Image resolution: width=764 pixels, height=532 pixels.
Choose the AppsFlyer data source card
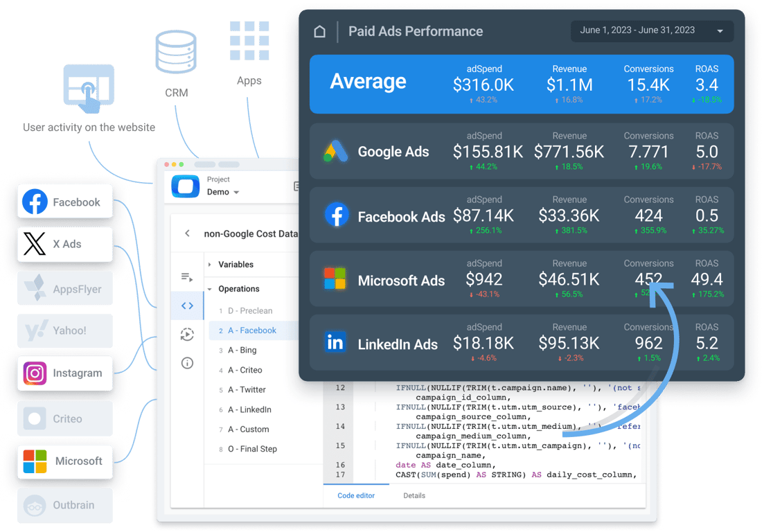click(65, 288)
